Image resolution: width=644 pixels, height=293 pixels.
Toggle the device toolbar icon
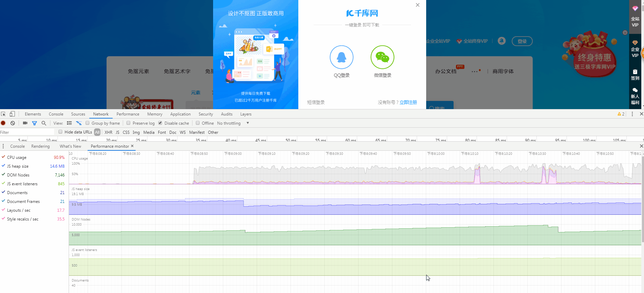pyautogui.click(x=12, y=114)
